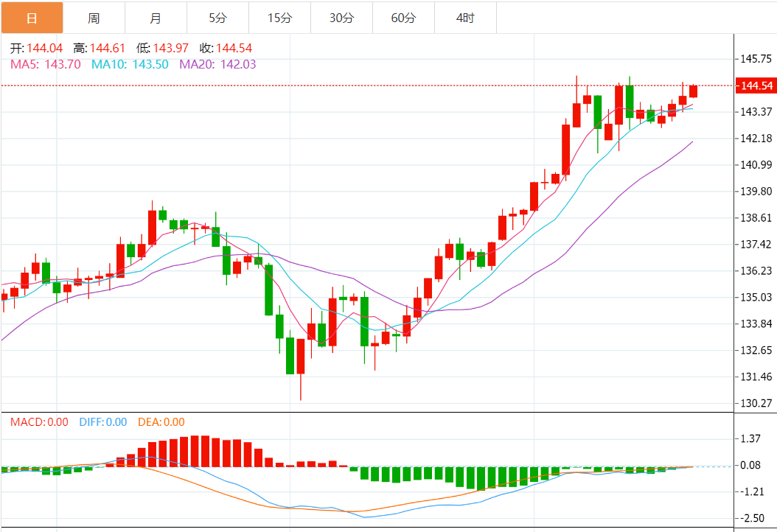777x532 pixels.
Task: Click the 140.99 price axis label
Action: [756, 165]
